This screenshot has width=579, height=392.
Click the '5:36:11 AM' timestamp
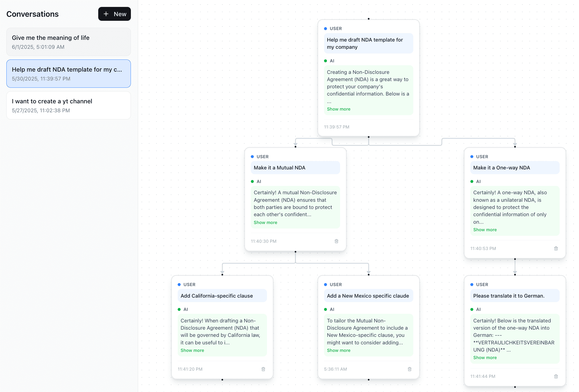coord(335,369)
